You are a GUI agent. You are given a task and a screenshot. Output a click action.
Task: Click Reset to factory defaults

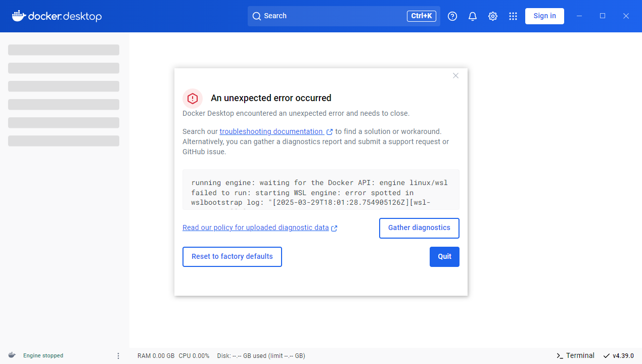pos(232,257)
